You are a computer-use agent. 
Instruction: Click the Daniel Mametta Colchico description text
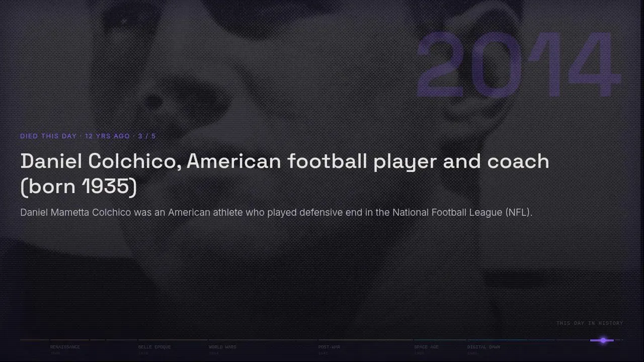tap(276, 212)
